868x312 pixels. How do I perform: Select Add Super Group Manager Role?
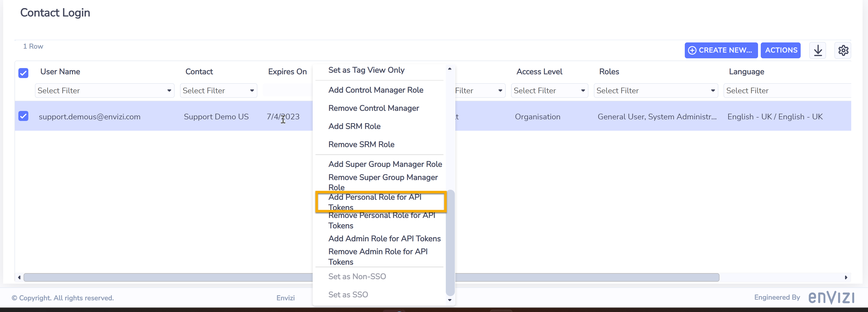385,164
